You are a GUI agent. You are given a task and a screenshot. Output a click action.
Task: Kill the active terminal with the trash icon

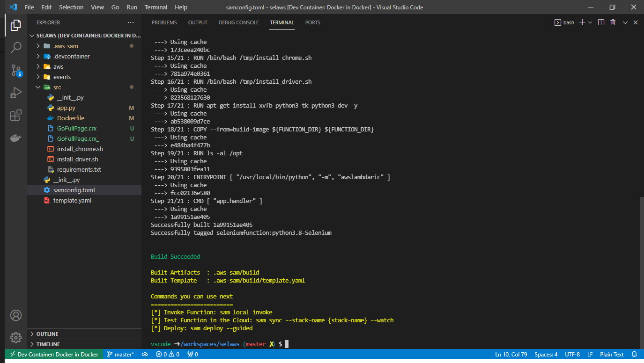(x=613, y=22)
